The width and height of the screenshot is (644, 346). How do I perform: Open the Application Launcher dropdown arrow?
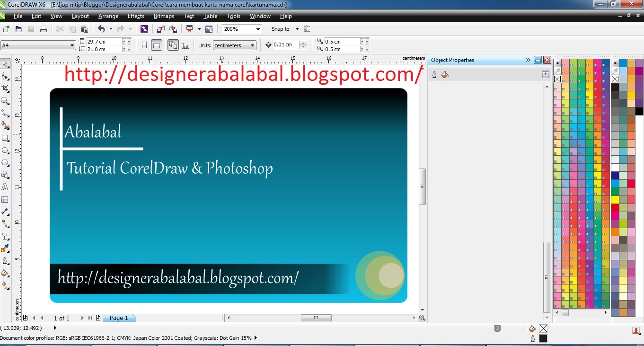click(199, 29)
